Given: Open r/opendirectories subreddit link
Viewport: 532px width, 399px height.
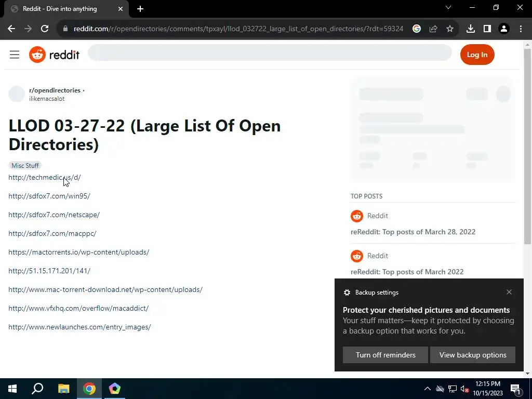Looking at the screenshot, I should (55, 90).
